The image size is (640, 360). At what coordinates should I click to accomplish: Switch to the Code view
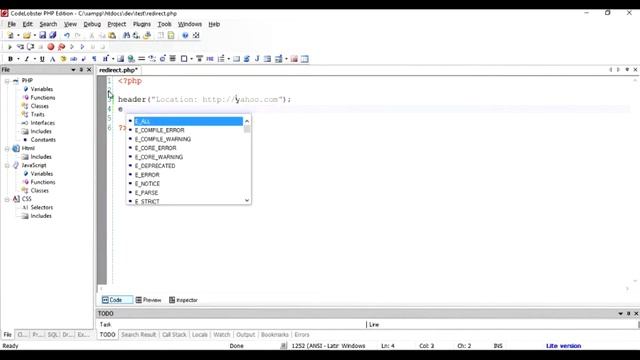point(116,300)
